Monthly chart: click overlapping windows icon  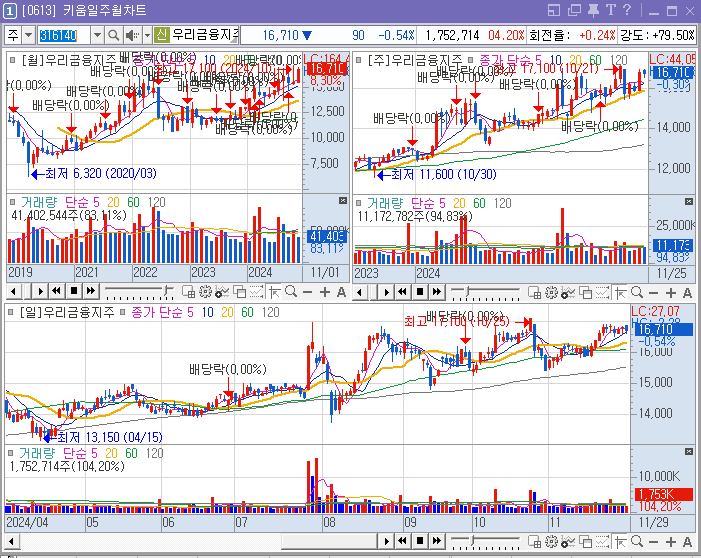(240, 292)
